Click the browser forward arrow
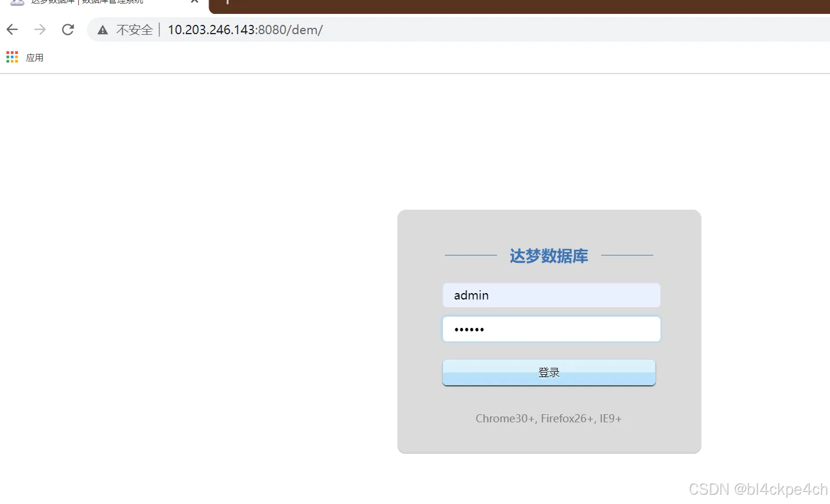 39,30
